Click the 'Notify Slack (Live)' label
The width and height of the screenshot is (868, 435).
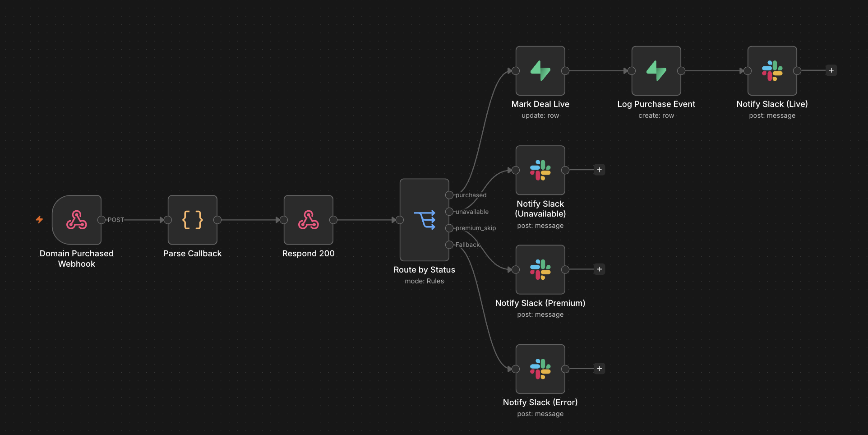click(772, 104)
